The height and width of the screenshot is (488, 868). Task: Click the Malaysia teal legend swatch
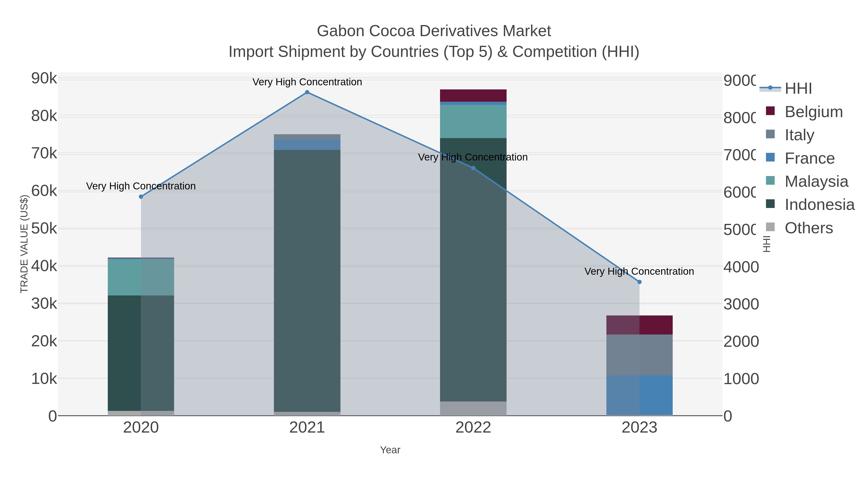[770, 180]
